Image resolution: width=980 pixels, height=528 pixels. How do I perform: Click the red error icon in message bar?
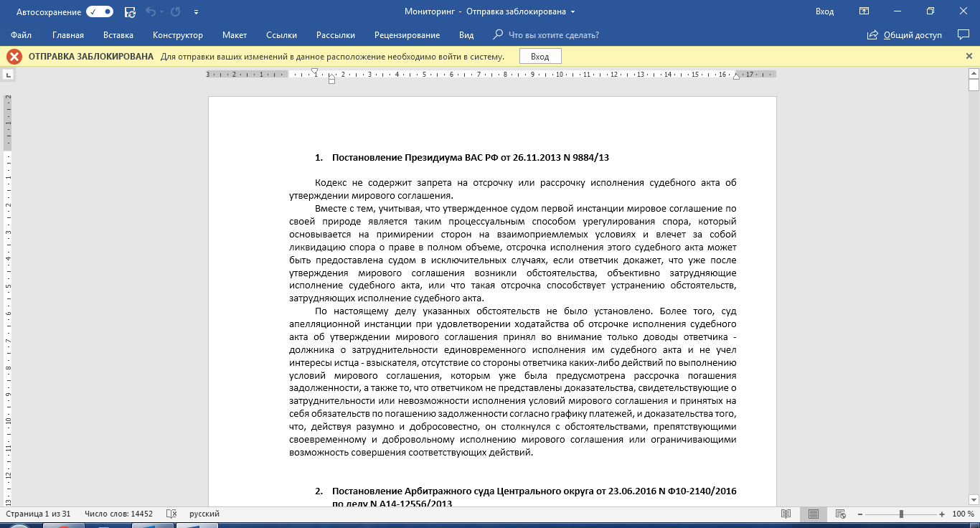click(14, 56)
